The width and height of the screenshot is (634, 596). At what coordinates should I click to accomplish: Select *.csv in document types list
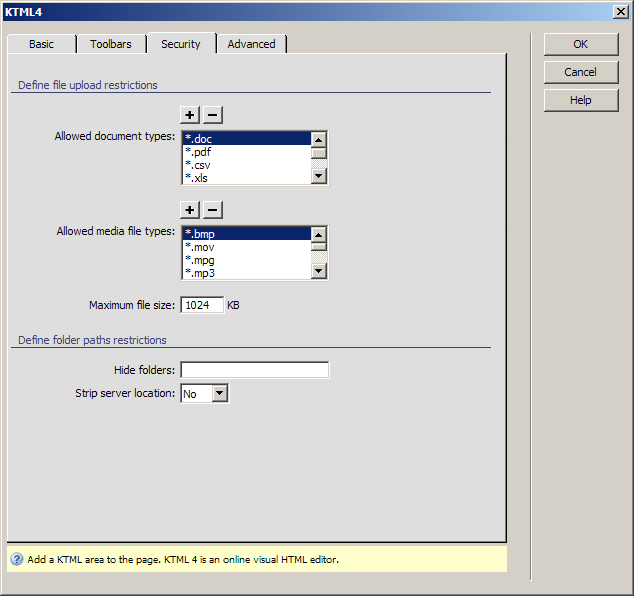click(x=247, y=165)
